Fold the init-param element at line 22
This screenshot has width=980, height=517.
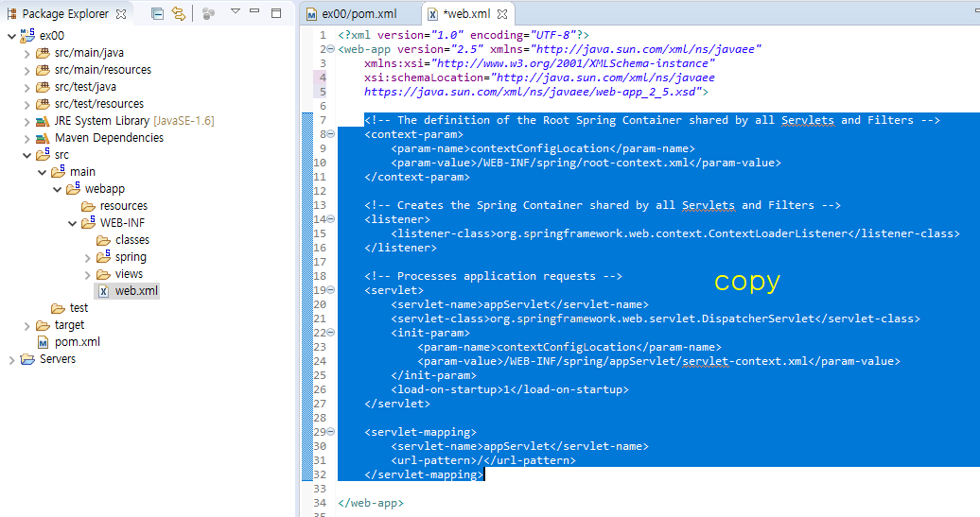pyautogui.click(x=331, y=332)
